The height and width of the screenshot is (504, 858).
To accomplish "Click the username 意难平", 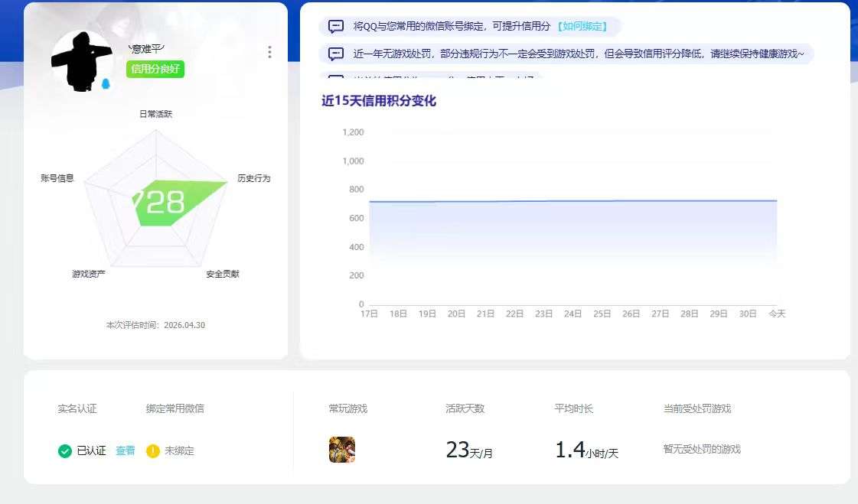I will 147,49.
